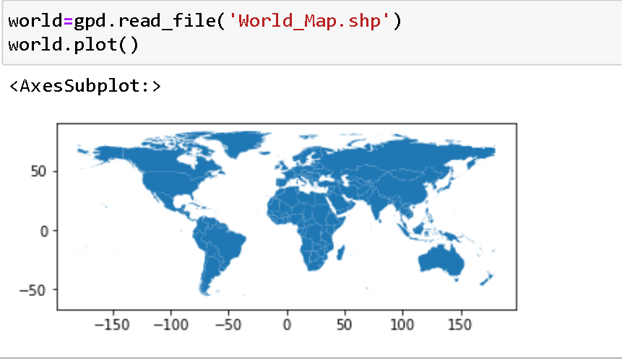Click the x-axis label −100

click(170, 325)
